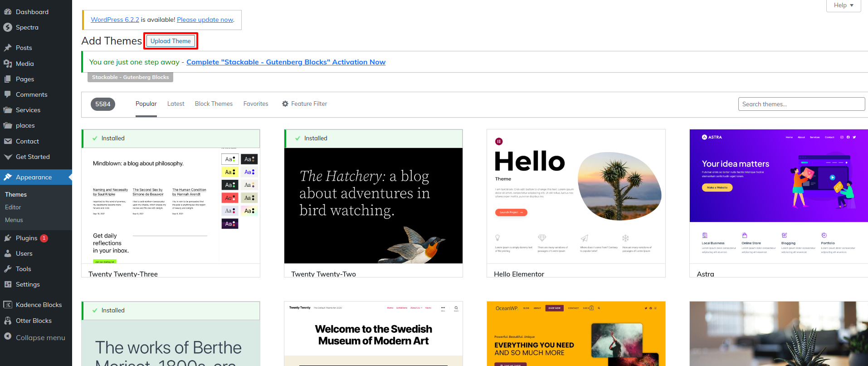Image resolution: width=868 pixels, height=366 pixels.
Task: Switch to the Block Themes tab
Action: tap(214, 104)
